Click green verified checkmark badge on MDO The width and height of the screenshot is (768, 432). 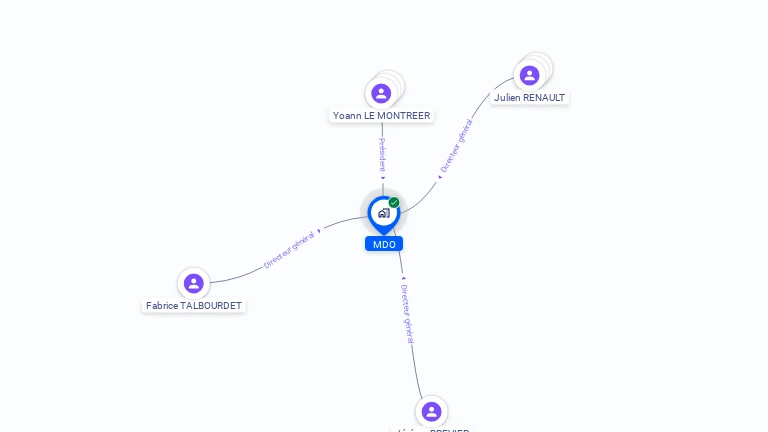pyautogui.click(x=394, y=202)
